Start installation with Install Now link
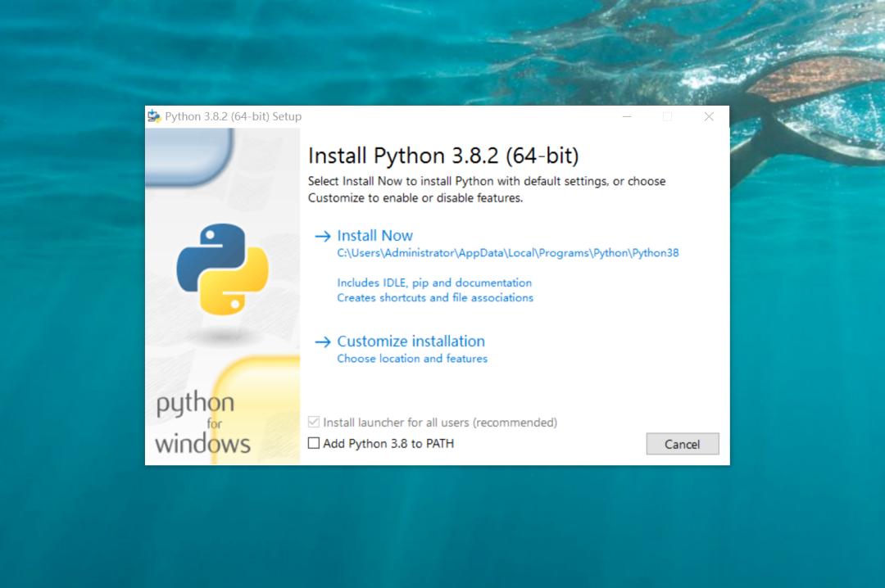 pyautogui.click(x=374, y=236)
